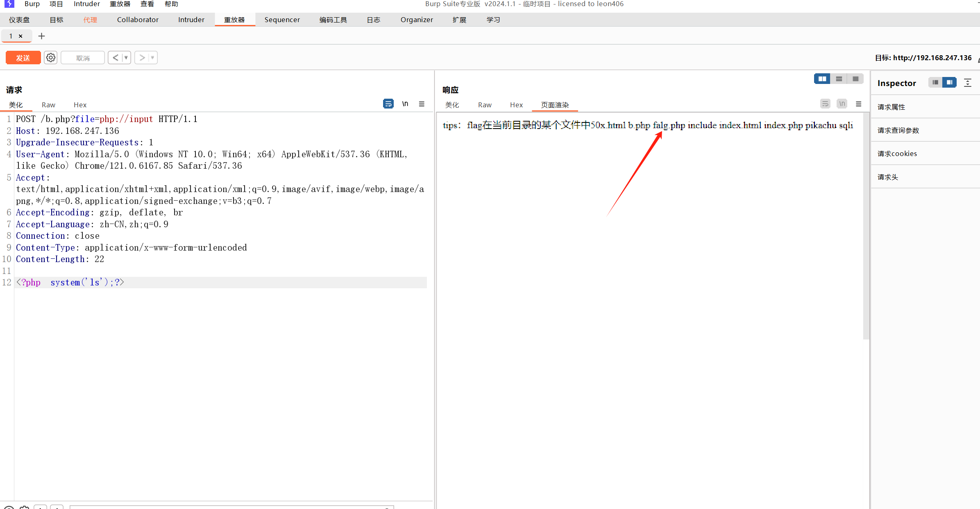
Task: Toggle word wrap in the request editor
Action: pyautogui.click(x=388, y=104)
